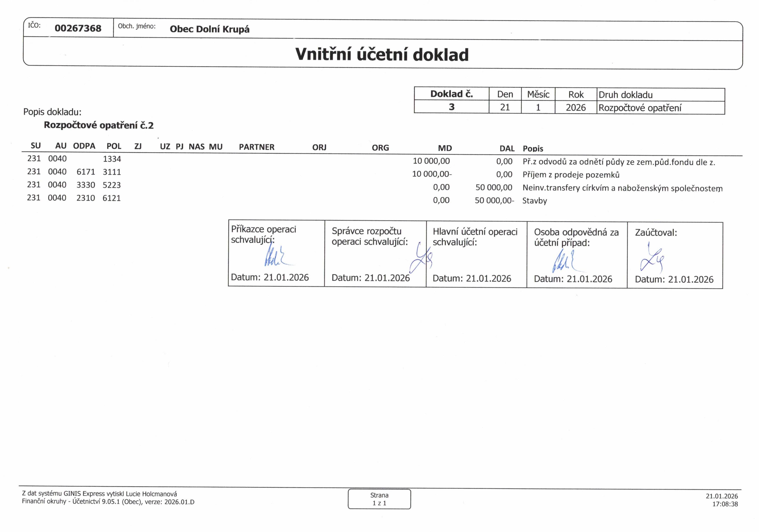This screenshot has height=532, width=759.
Task: Click the POL column header
Action: click(x=114, y=146)
